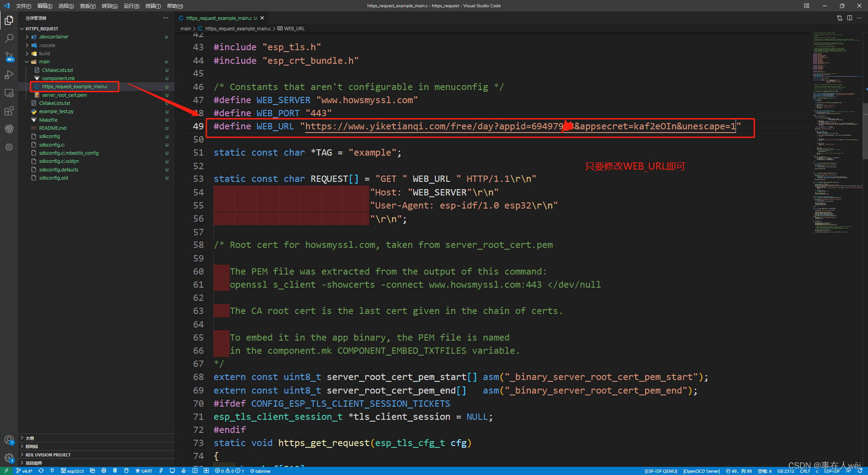
Task: Open the 选择(S) menu
Action: tap(66, 6)
